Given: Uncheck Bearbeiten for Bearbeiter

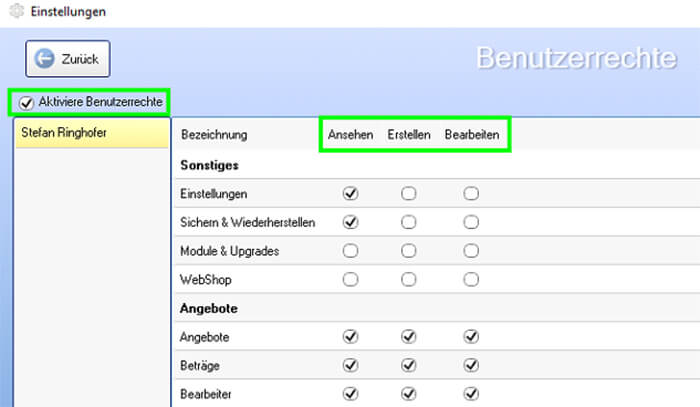Looking at the screenshot, I should [x=471, y=394].
